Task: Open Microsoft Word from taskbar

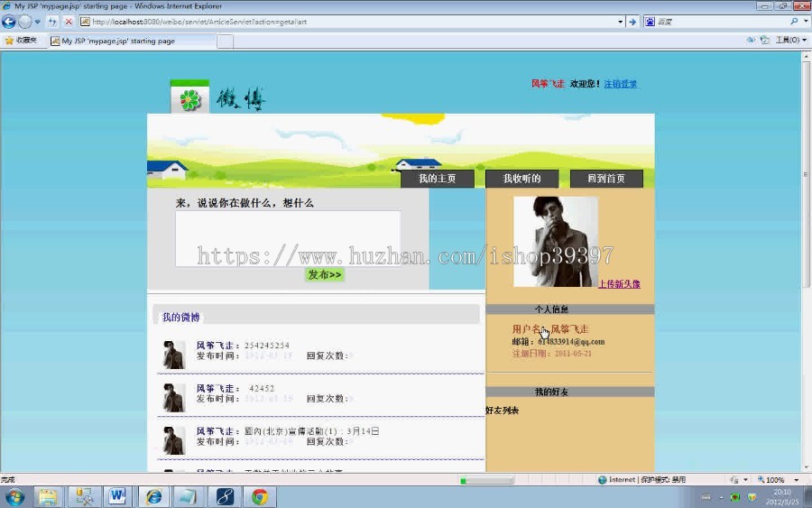Action: [x=117, y=497]
